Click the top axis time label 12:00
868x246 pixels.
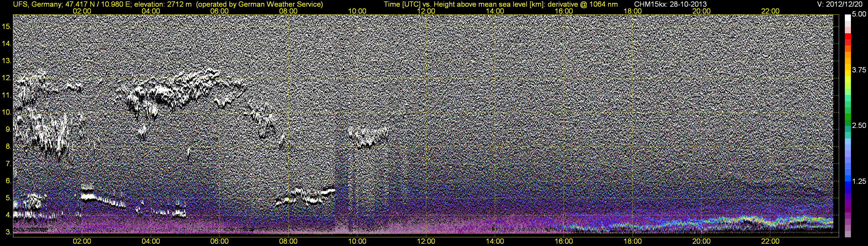pyautogui.click(x=426, y=11)
